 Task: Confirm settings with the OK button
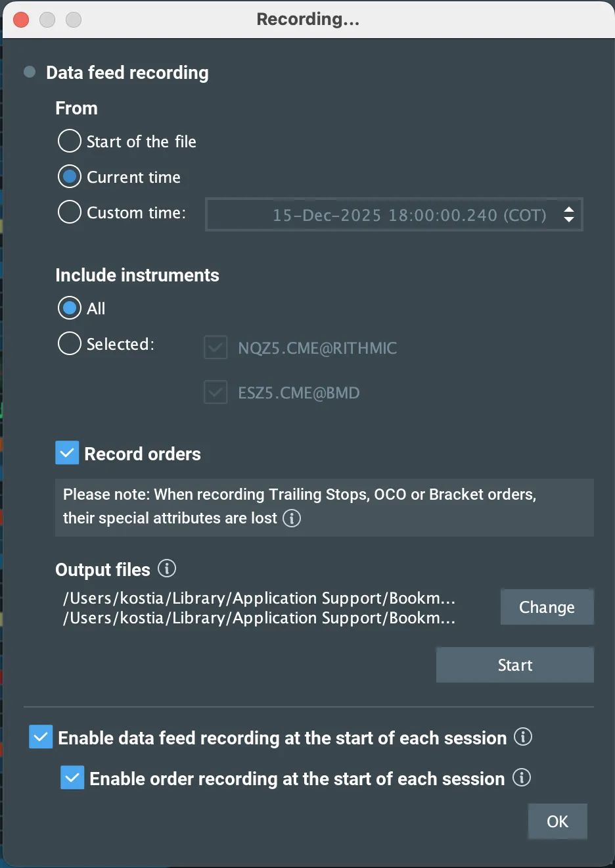coord(557,821)
